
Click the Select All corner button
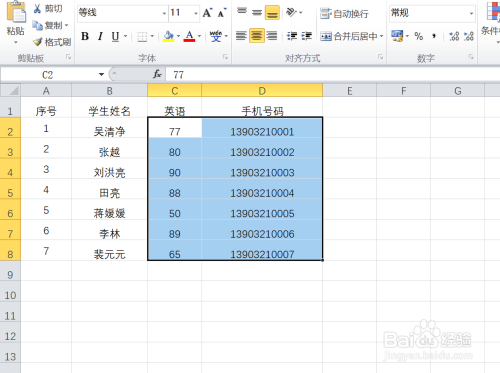[10, 91]
